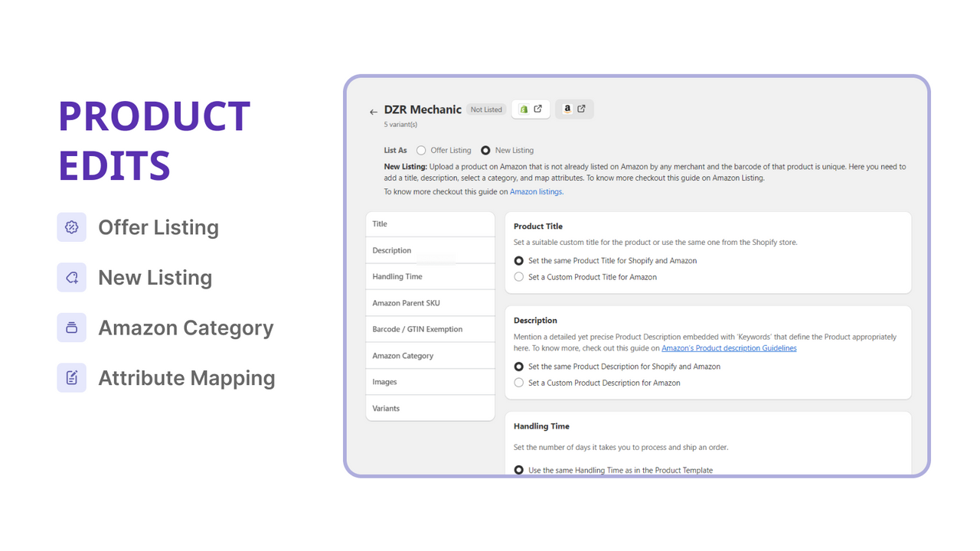
Task: Go to the Variants section
Action: pos(430,408)
